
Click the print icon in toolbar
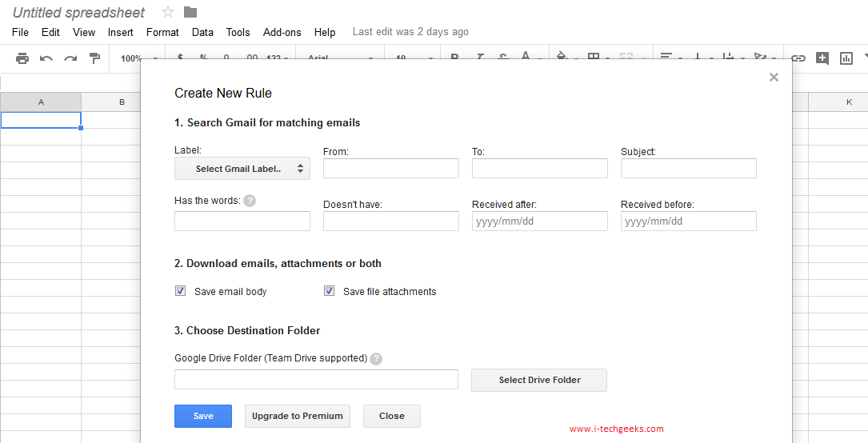[22, 58]
